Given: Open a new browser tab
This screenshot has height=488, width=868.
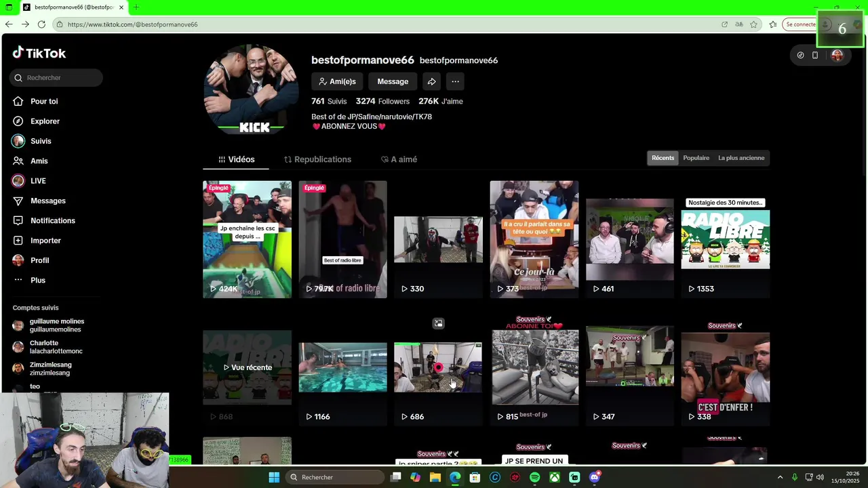Looking at the screenshot, I should 136,7.
